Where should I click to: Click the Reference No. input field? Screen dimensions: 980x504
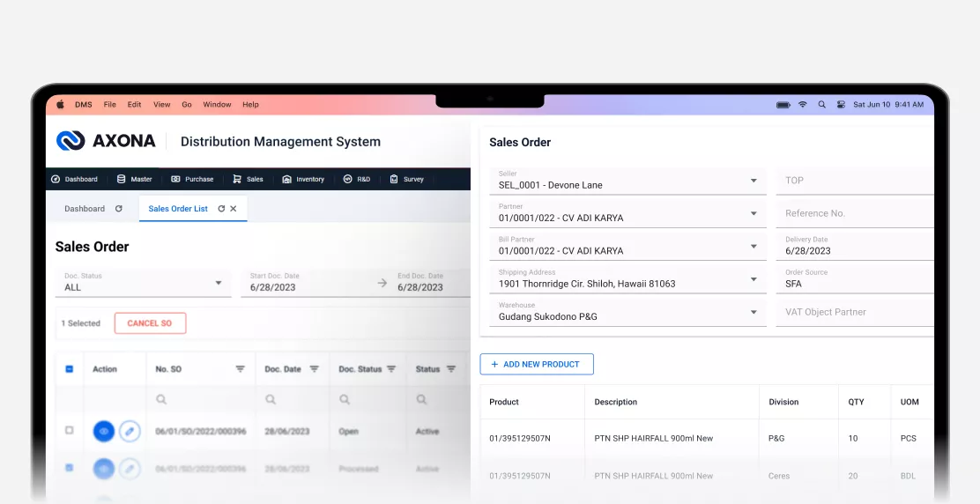(x=853, y=213)
